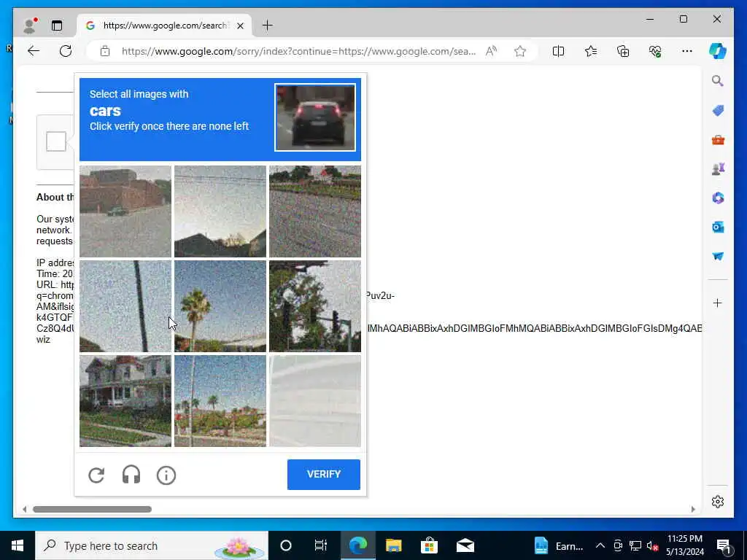Viewport: 747px width, 560px height.
Task: Select tile with distant palms and red roofs
Action: pos(220,401)
